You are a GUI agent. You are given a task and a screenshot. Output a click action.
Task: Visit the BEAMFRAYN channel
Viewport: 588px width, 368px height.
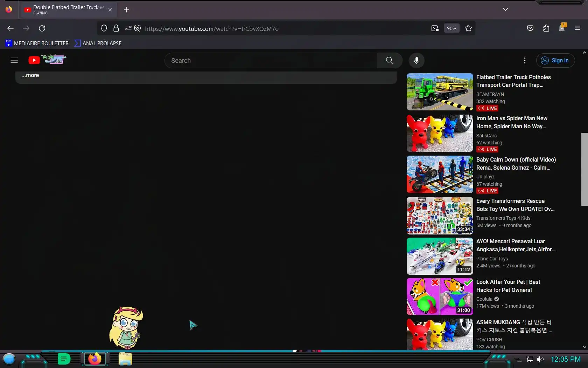click(490, 94)
